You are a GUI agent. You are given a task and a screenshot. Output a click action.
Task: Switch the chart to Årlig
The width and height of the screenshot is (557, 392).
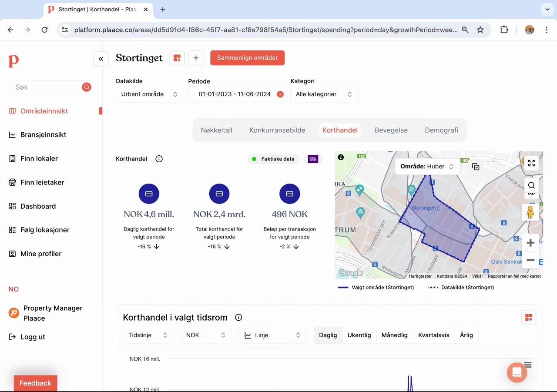[x=466, y=335]
